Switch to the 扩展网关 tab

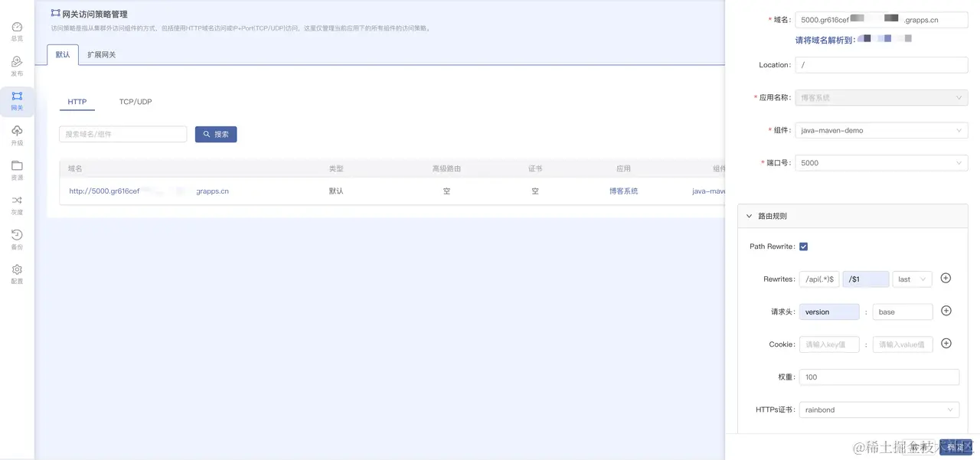[x=102, y=54]
